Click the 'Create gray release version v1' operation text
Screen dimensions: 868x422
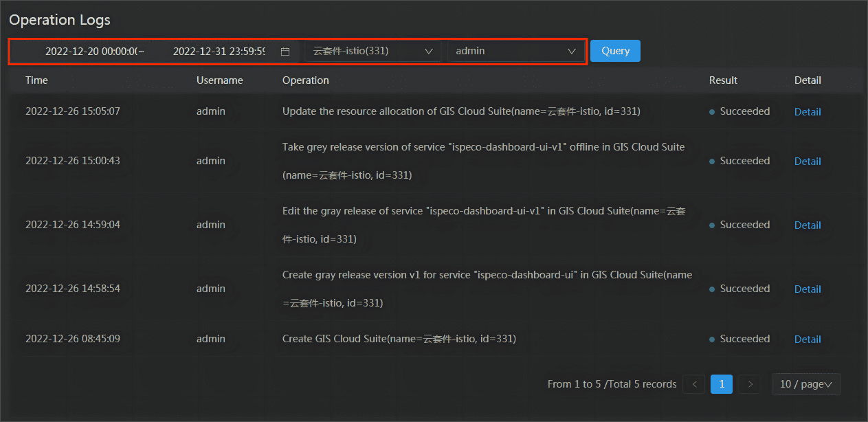click(487, 289)
